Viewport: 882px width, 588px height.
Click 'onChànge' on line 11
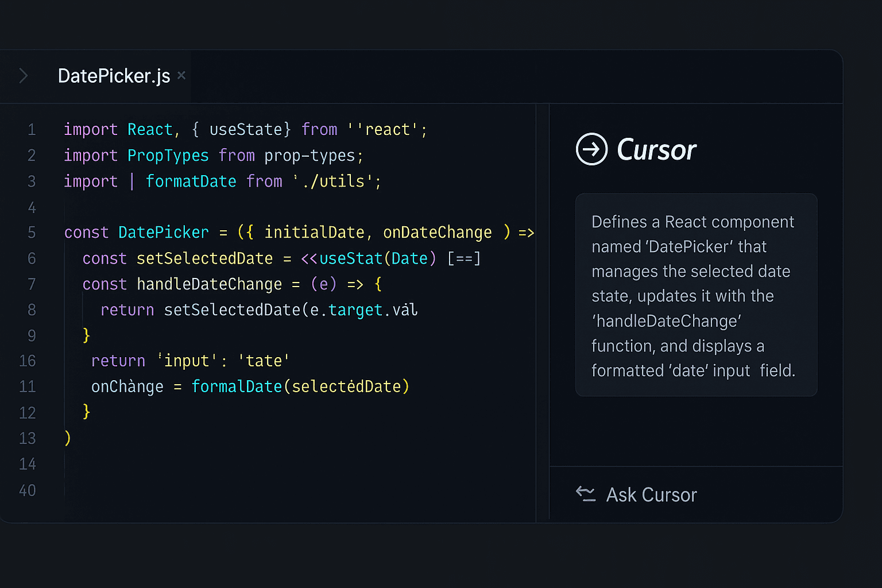pos(127,387)
